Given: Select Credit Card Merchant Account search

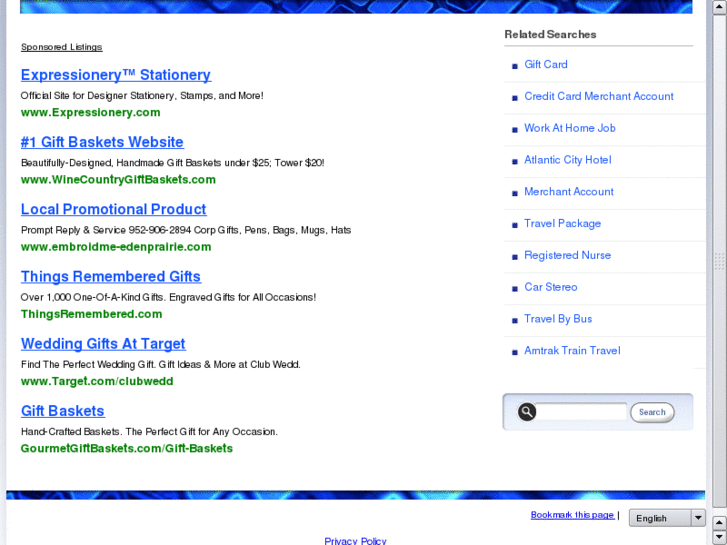Looking at the screenshot, I should point(599,96).
